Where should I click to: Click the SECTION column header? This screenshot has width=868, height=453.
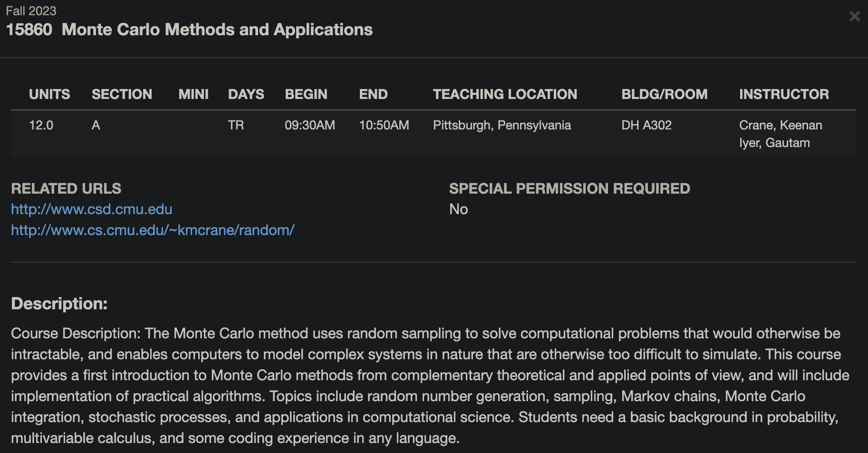(122, 94)
